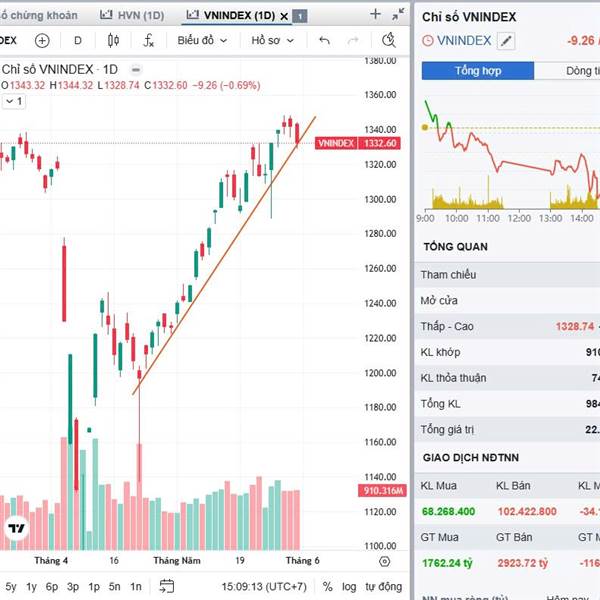Set range to 3p

(73, 587)
